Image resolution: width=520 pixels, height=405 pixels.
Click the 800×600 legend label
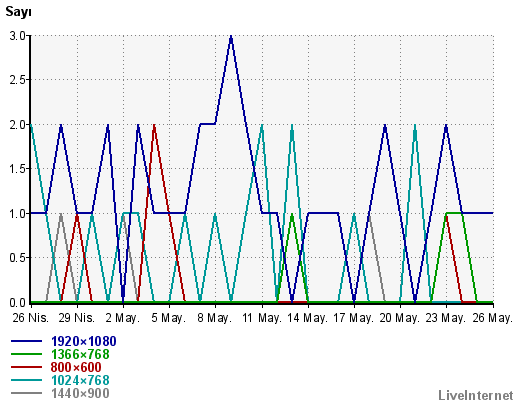(x=76, y=367)
